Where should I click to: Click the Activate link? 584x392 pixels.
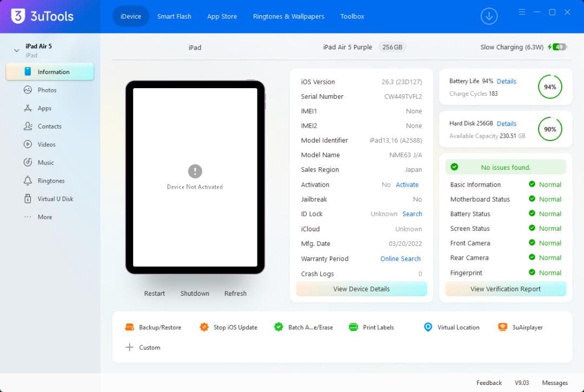point(407,184)
